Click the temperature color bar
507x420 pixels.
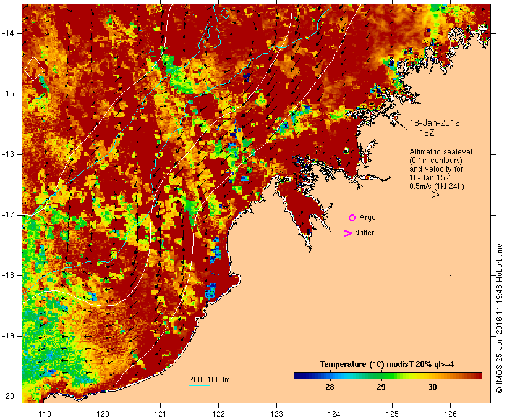[388, 376]
